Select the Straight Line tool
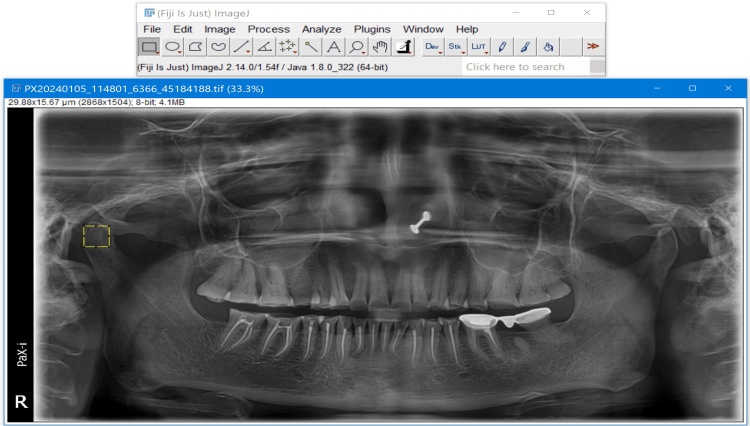The height and width of the screenshot is (426, 750). pos(241,47)
